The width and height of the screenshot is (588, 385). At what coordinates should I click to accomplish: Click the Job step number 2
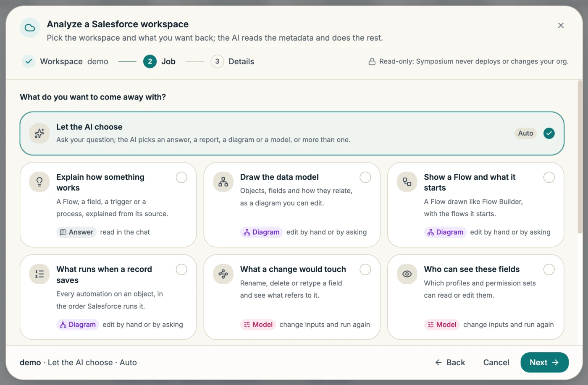pyautogui.click(x=150, y=61)
